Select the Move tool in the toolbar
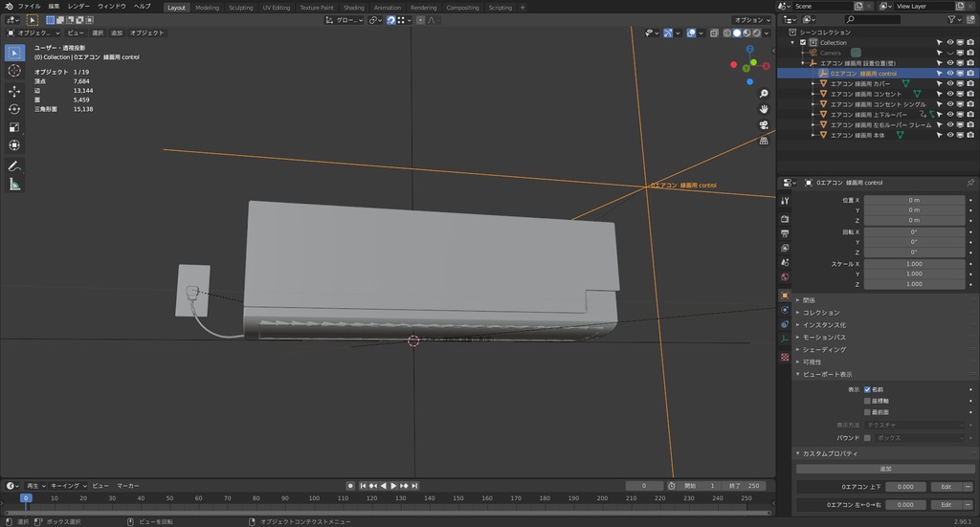Viewport: 980px width, 527px height. (x=14, y=90)
